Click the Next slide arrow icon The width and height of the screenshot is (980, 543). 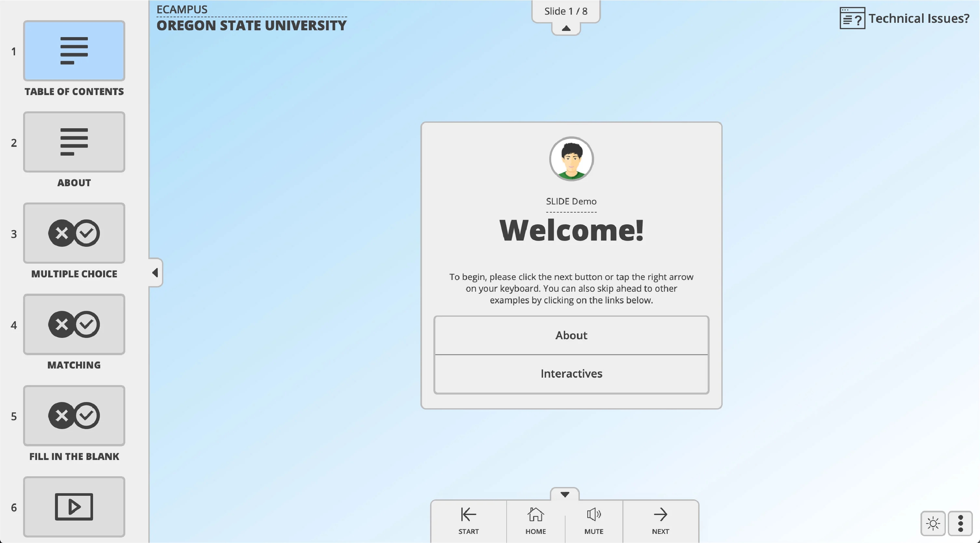tap(660, 514)
